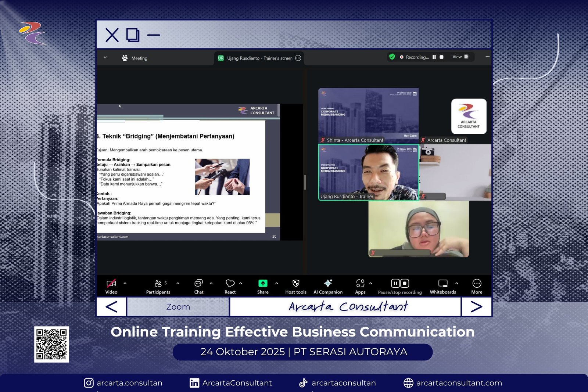Click the top-bar Recording indicator

click(414, 57)
